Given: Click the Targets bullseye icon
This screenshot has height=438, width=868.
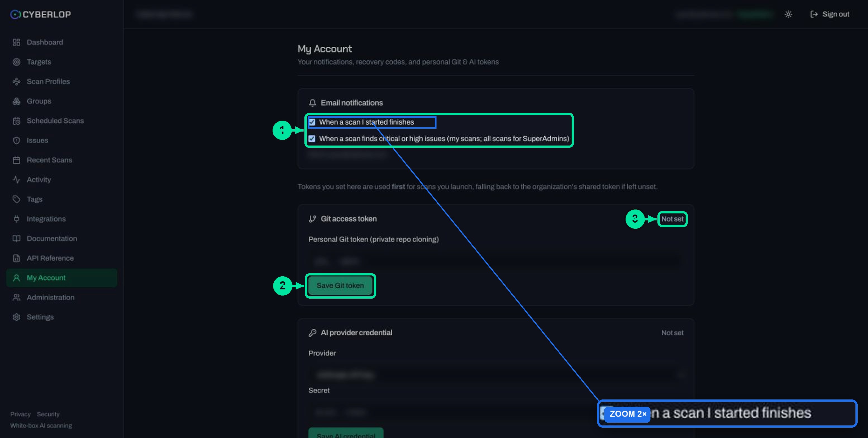Looking at the screenshot, I should pyautogui.click(x=16, y=62).
